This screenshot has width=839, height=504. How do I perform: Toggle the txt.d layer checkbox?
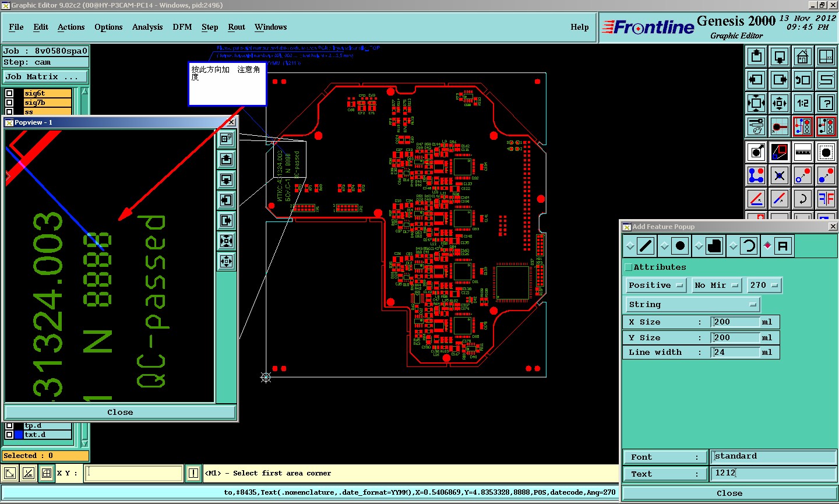tap(9, 435)
